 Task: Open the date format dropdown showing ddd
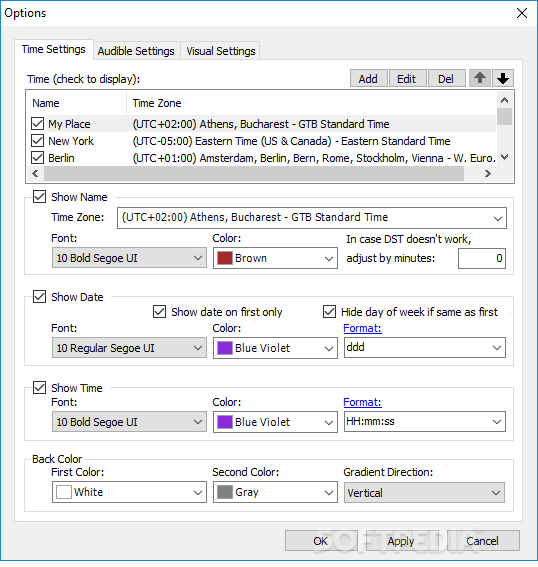[x=424, y=348]
